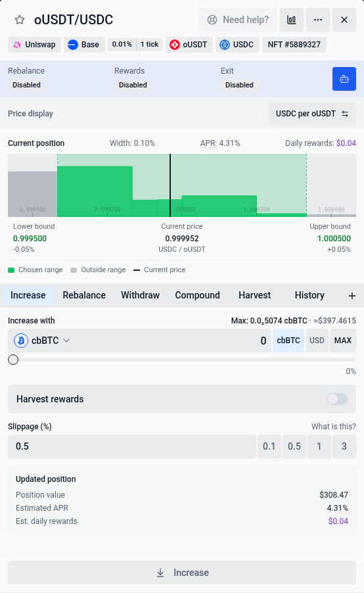The width and height of the screenshot is (364, 593).
Task: Open automation settings with the blue robot button
Action: point(344,79)
